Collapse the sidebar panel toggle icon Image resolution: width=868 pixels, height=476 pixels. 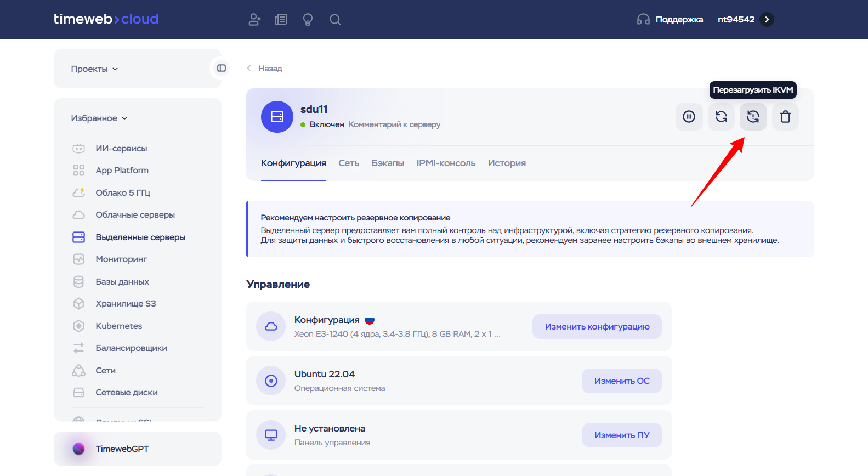click(222, 68)
